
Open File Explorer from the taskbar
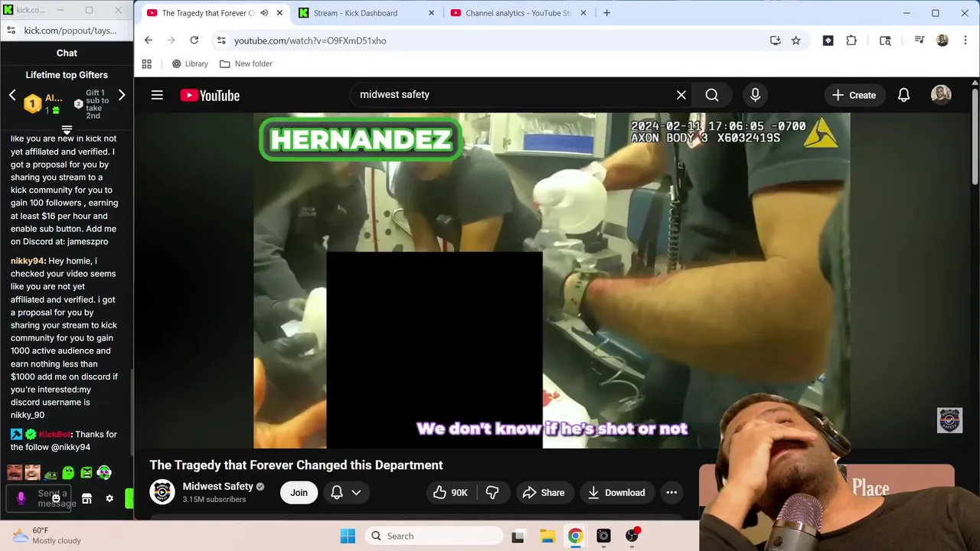(547, 536)
